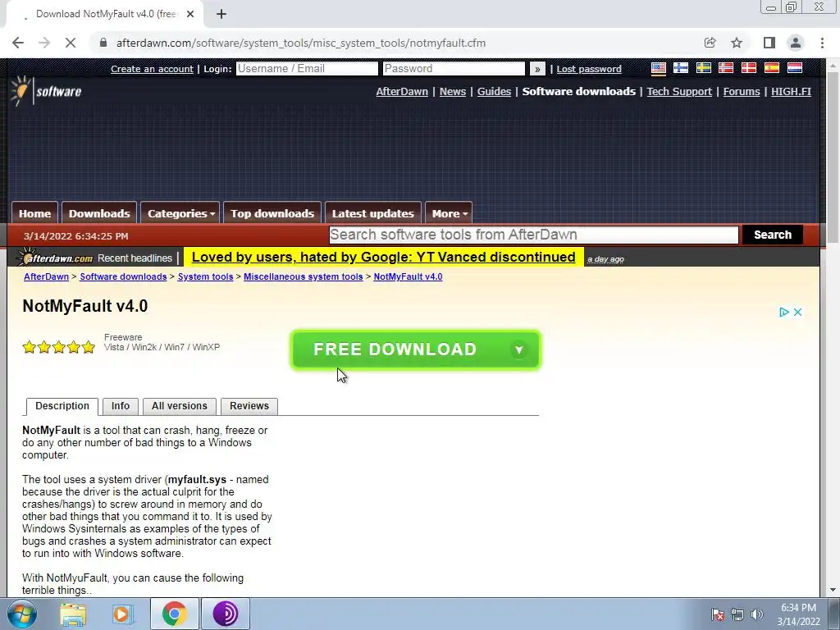Go to Software downloads breadcrumb link
Viewport: 840px width, 630px height.
pos(123,277)
